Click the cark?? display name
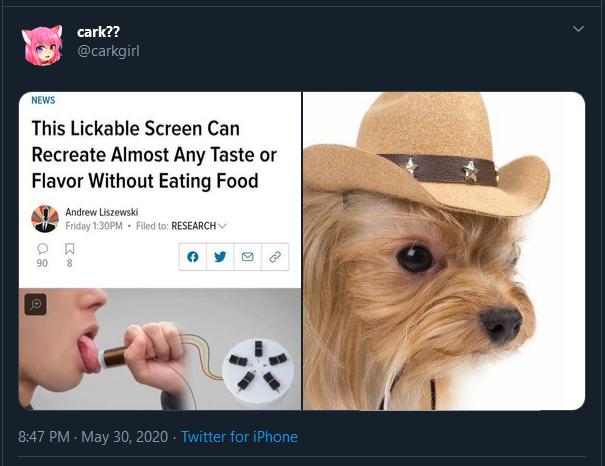This screenshot has width=605, height=466. 98,32
